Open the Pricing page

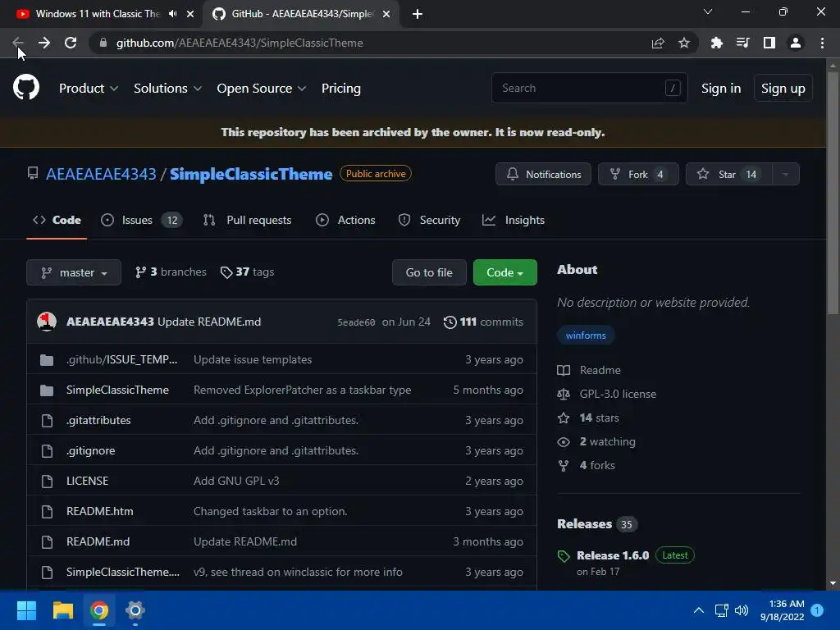340,89
